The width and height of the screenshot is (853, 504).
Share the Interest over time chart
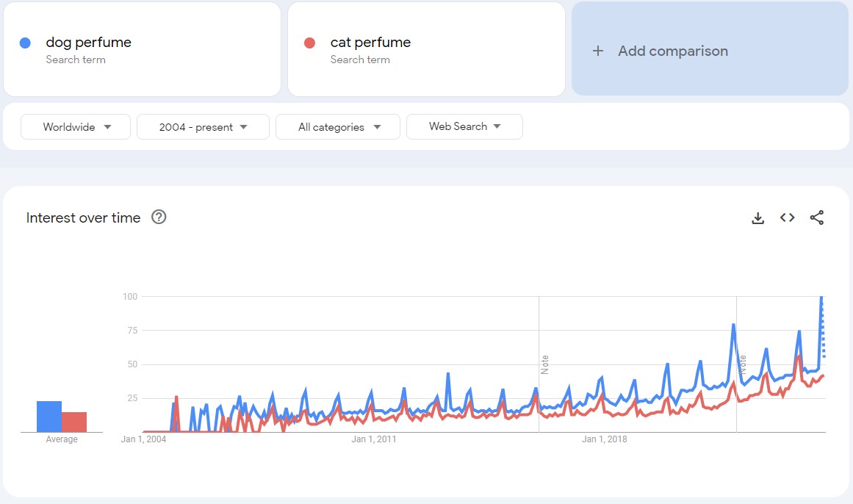click(817, 217)
